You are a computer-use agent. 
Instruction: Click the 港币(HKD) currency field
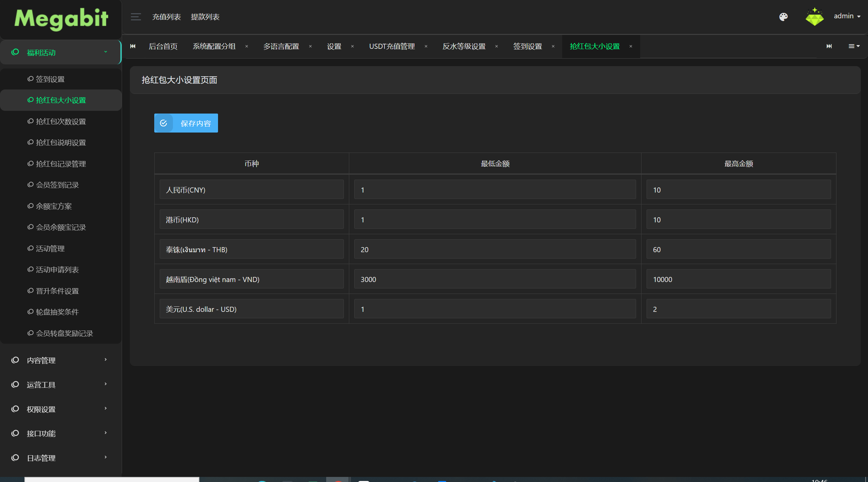coord(252,219)
